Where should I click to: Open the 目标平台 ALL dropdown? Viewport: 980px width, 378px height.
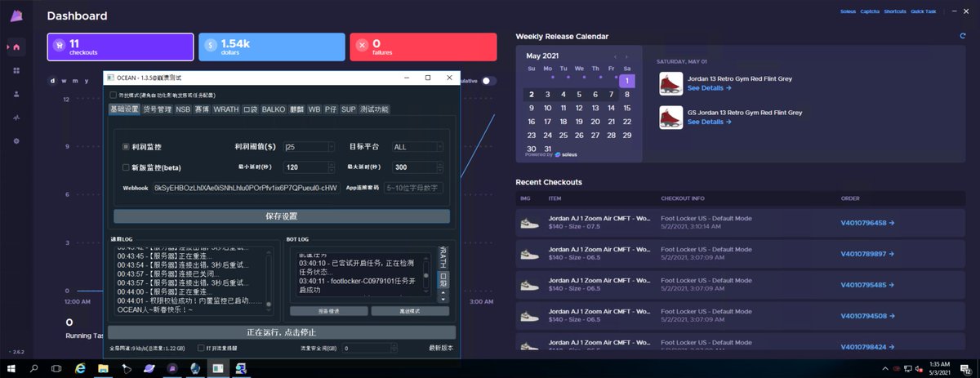(416, 147)
